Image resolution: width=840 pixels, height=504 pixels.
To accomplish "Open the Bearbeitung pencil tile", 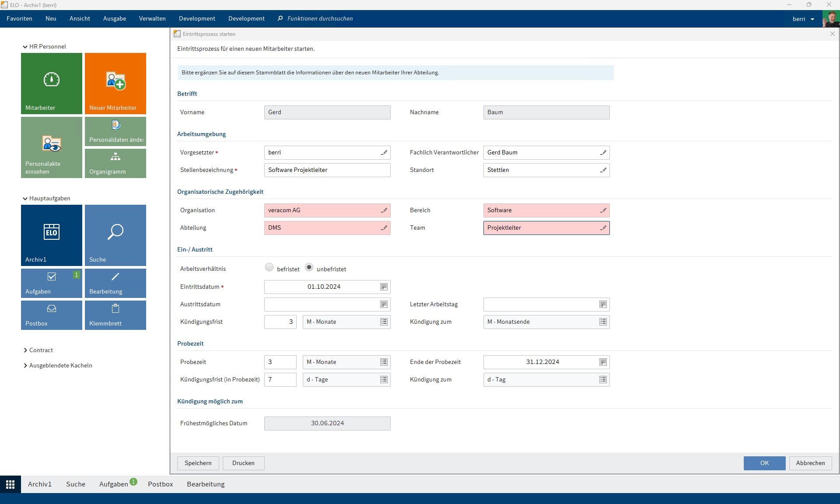I will tap(115, 283).
